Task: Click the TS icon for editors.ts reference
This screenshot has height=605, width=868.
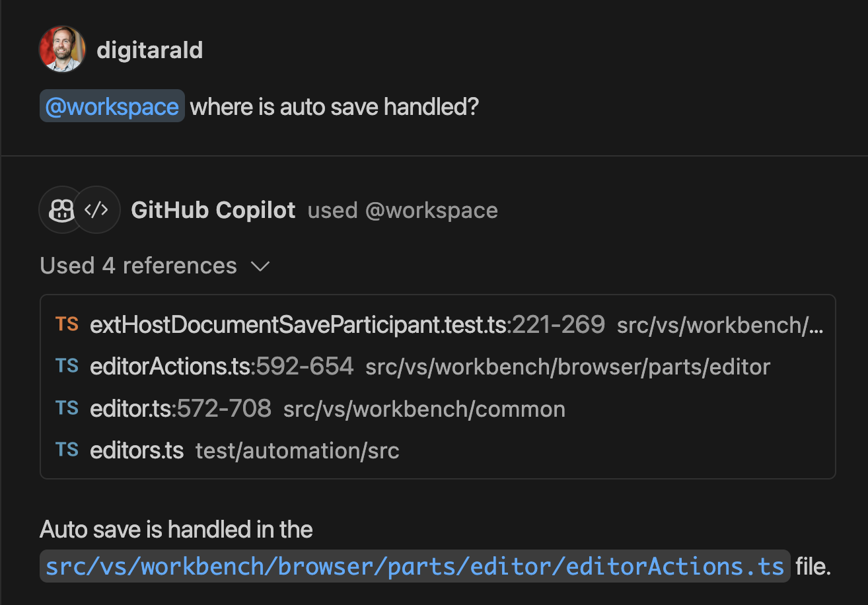Action: [x=67, y=450]
